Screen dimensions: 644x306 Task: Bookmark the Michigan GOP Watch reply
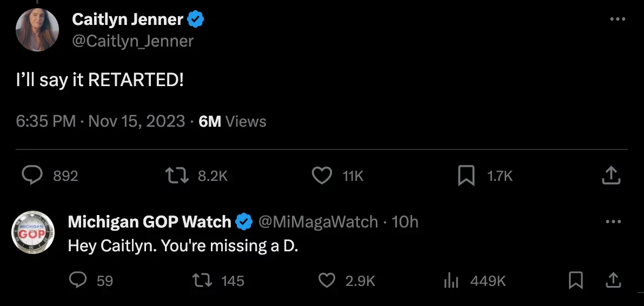point(576,280)
